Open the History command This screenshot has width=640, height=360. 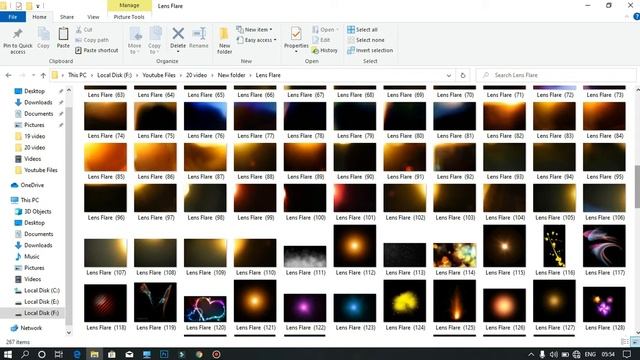(325, 50)
